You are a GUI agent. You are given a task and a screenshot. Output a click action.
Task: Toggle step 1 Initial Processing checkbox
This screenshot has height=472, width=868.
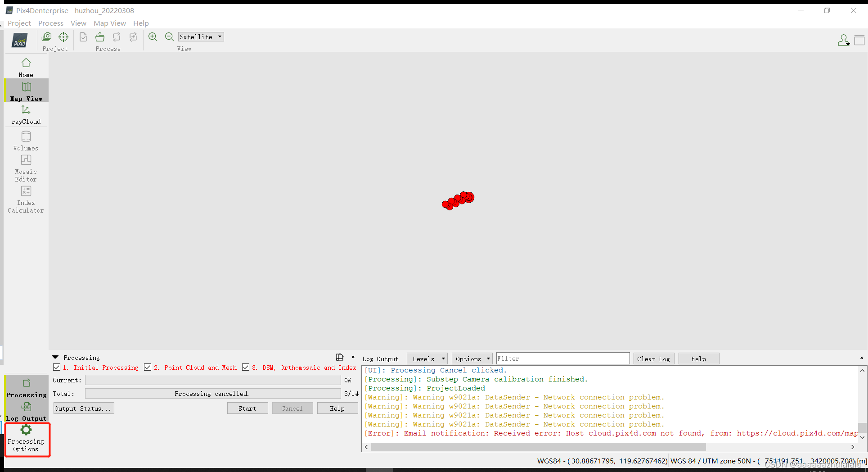tap(57, 368)
